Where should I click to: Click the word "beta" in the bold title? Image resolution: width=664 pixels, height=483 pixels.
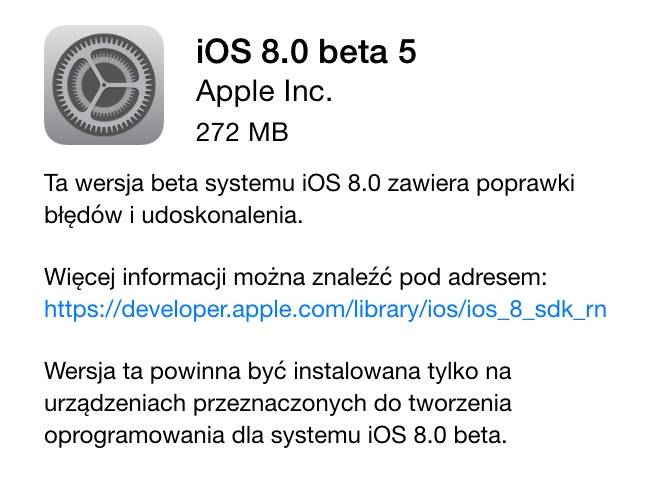click(x=353, y=51)
